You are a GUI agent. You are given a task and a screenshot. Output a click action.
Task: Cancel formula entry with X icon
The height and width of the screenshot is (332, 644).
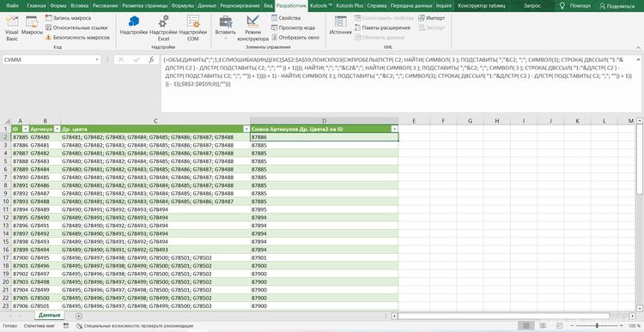pos(121,60)
